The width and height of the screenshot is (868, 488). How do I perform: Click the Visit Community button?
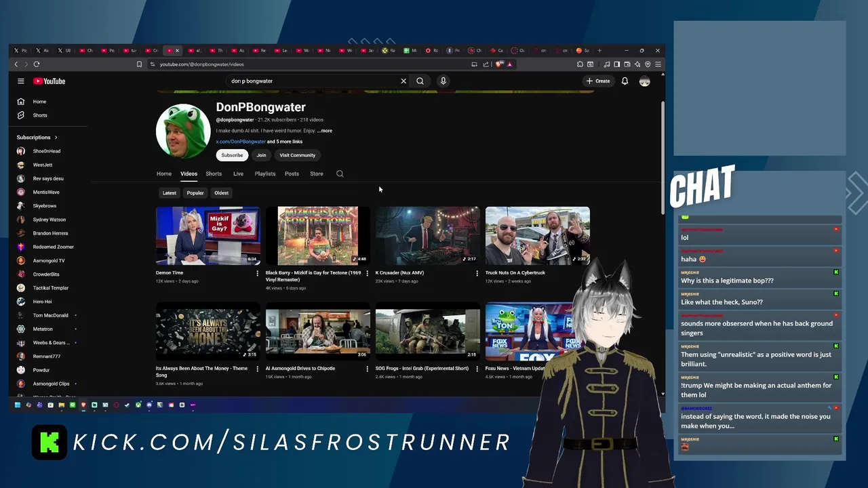click(298, 155)
